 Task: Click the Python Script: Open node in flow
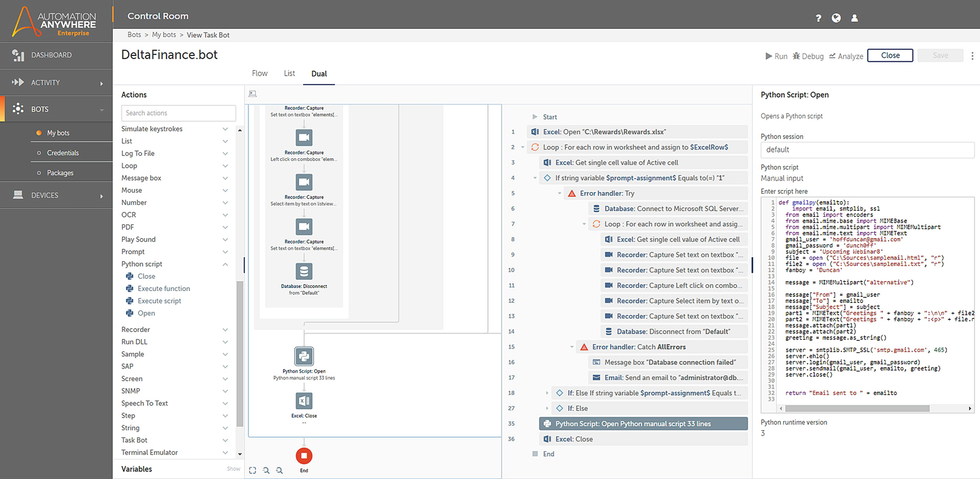tap(304, 356)
